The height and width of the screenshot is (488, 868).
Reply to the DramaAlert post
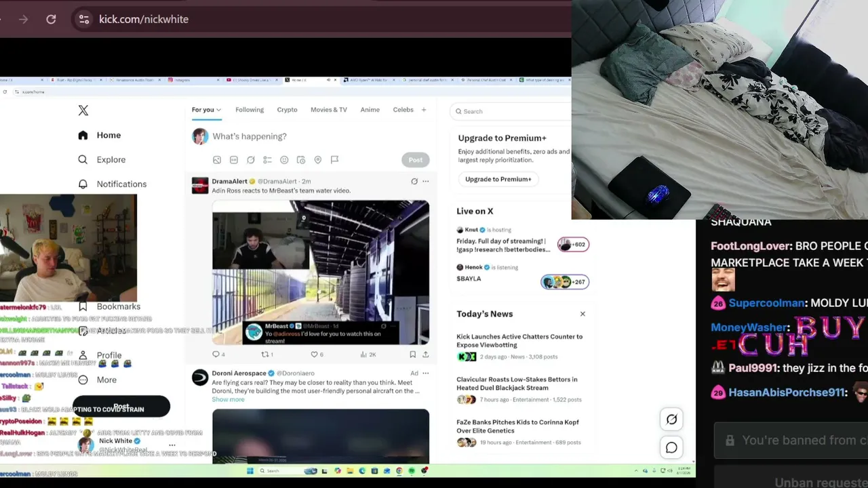click(x=218, y=354)
